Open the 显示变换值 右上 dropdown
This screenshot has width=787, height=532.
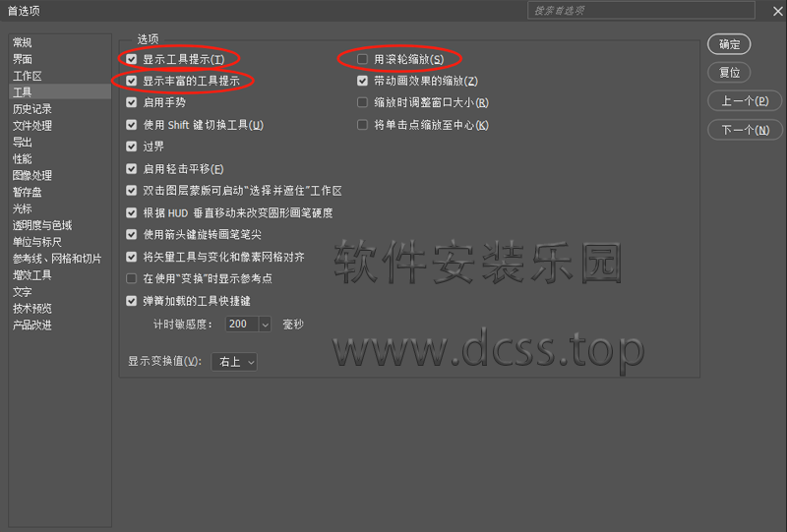pyautogui.click(x=234, y=361)
